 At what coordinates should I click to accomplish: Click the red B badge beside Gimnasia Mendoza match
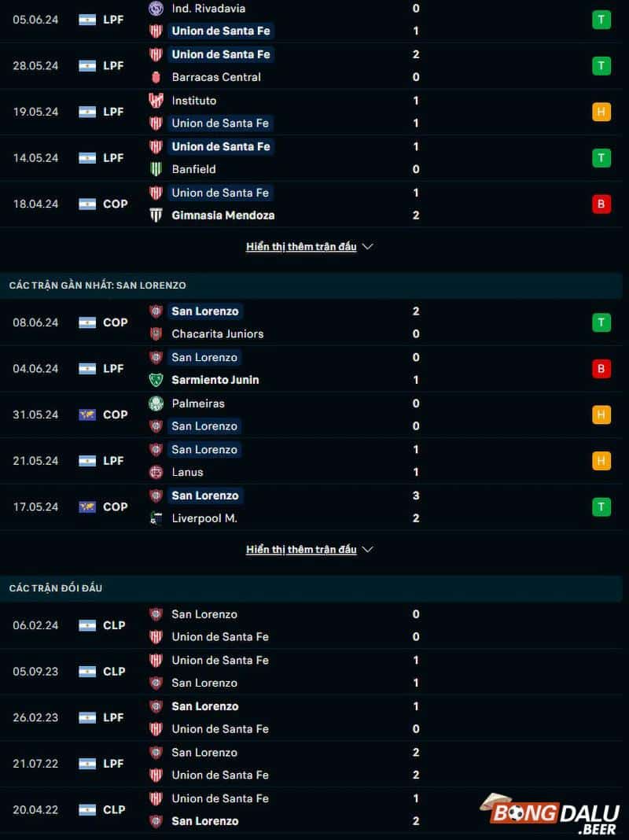point(601,204)
